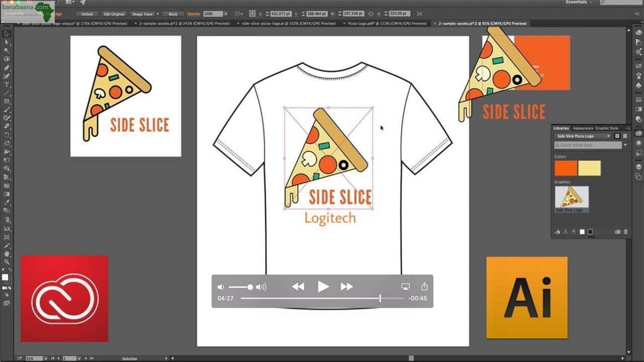The height and width of the screenshot is (362, 644).
Task: Toggle constrain width and height proportions link
Action: [371, 13]
